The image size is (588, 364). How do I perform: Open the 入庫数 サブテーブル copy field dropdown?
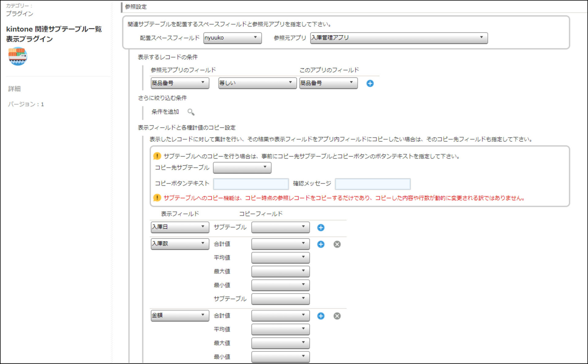point(280,299)
